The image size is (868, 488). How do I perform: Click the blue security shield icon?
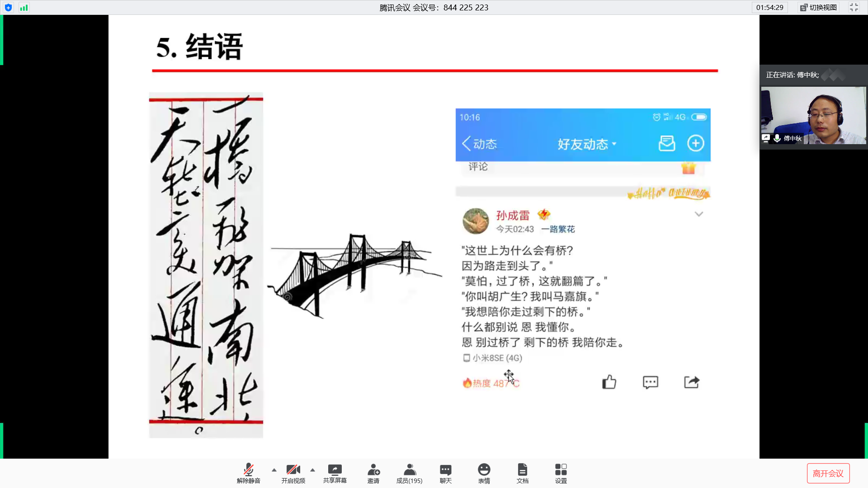[8, 8]
